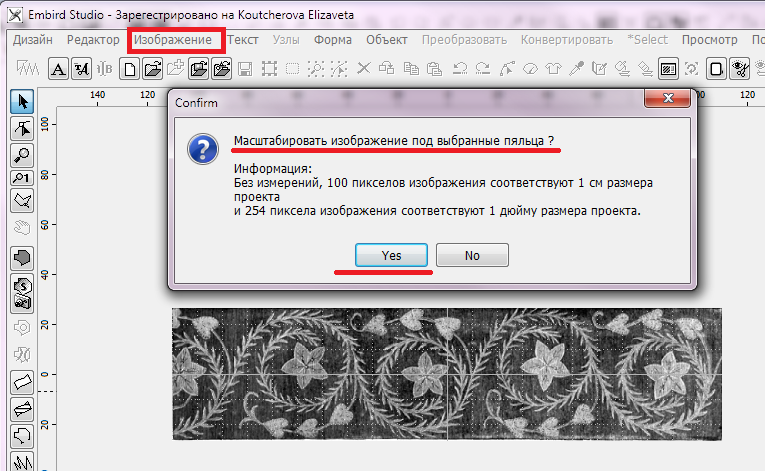Click the redo arrow icon
This screenshot has height=471, width=765.
pyautogui.click(x=483, y=69)
